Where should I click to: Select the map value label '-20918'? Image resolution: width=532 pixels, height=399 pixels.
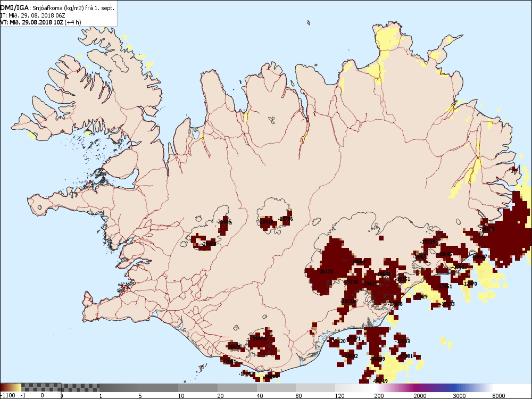click(265, 221)
